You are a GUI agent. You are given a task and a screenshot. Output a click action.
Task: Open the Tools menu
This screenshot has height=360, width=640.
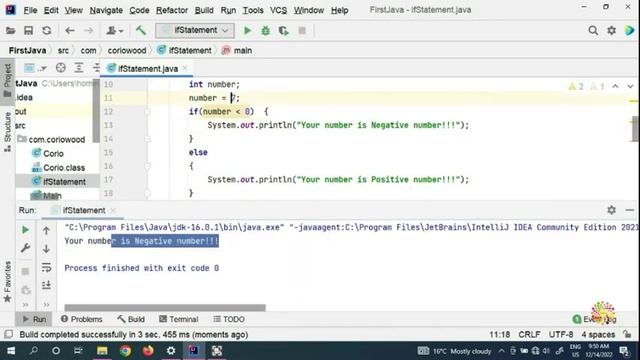pos(253,10)
